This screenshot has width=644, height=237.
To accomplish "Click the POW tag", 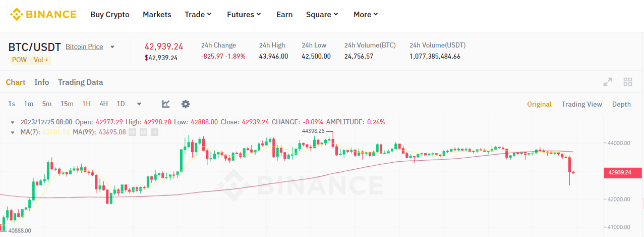I will pos(19,60).
